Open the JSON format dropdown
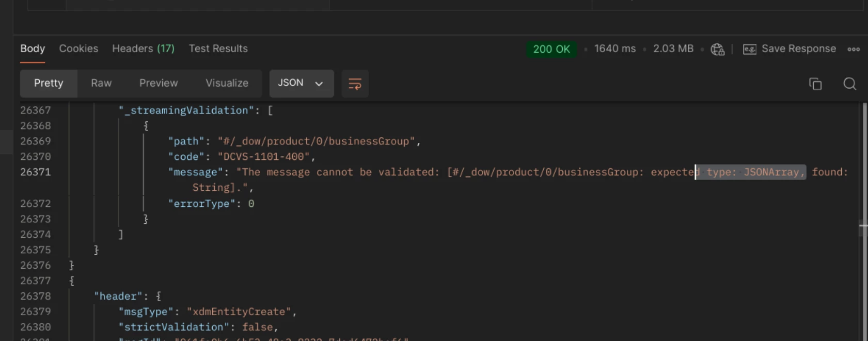868x345 pixels. (x=301, y=83)
